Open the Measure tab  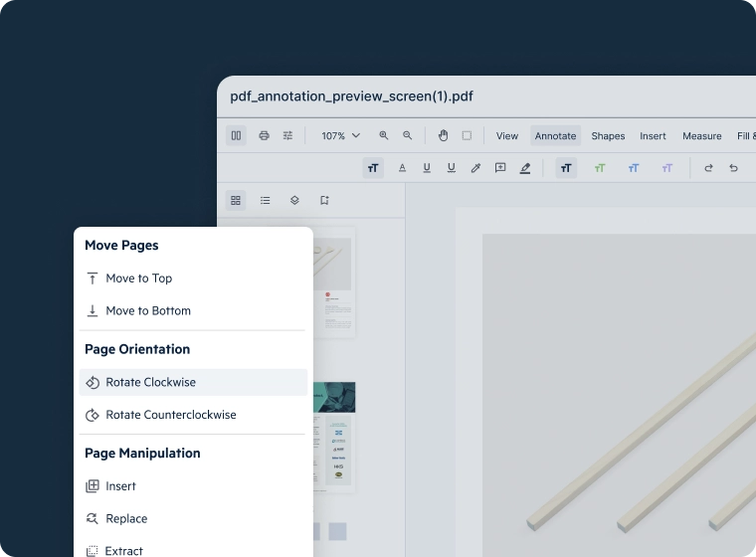pos(701,136)
